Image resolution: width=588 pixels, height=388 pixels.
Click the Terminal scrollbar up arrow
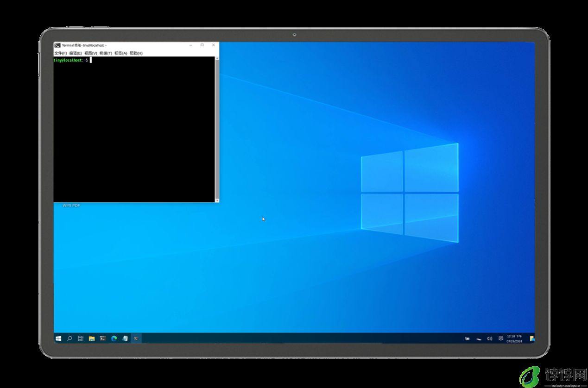217,59
